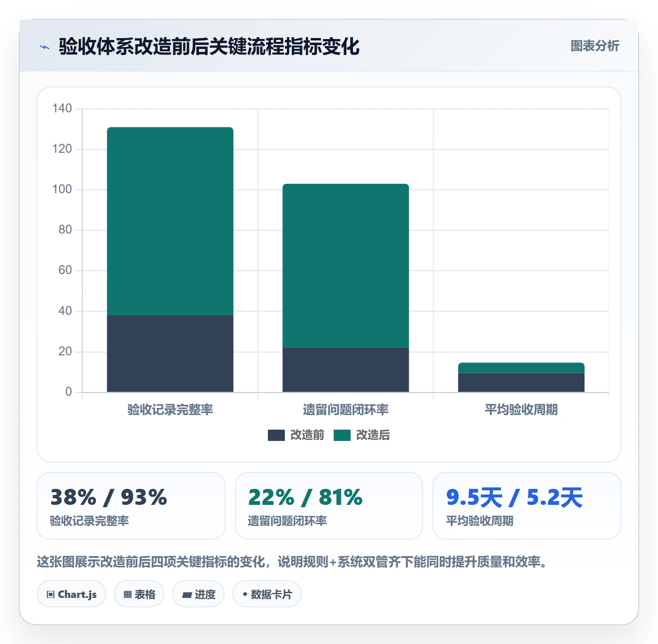Click the Chart.js tag chip
658x644 pixels.
click(71, 594)
